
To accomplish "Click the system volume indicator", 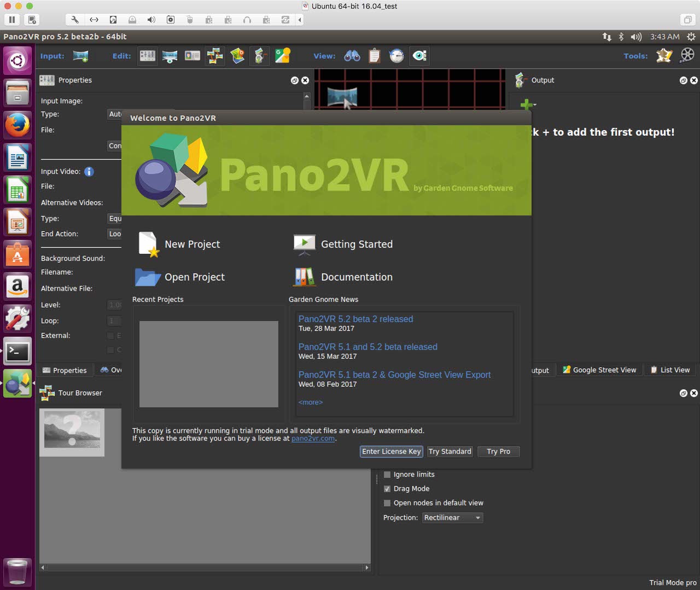I will pos(636,37).
